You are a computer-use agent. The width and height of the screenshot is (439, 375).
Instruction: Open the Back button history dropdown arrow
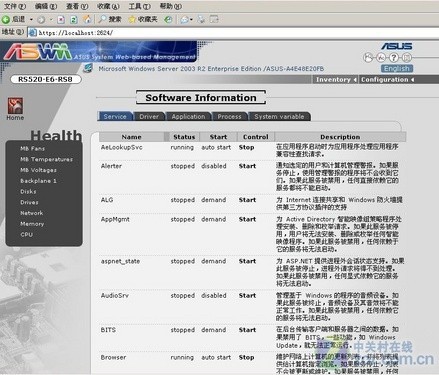(31, 20)
